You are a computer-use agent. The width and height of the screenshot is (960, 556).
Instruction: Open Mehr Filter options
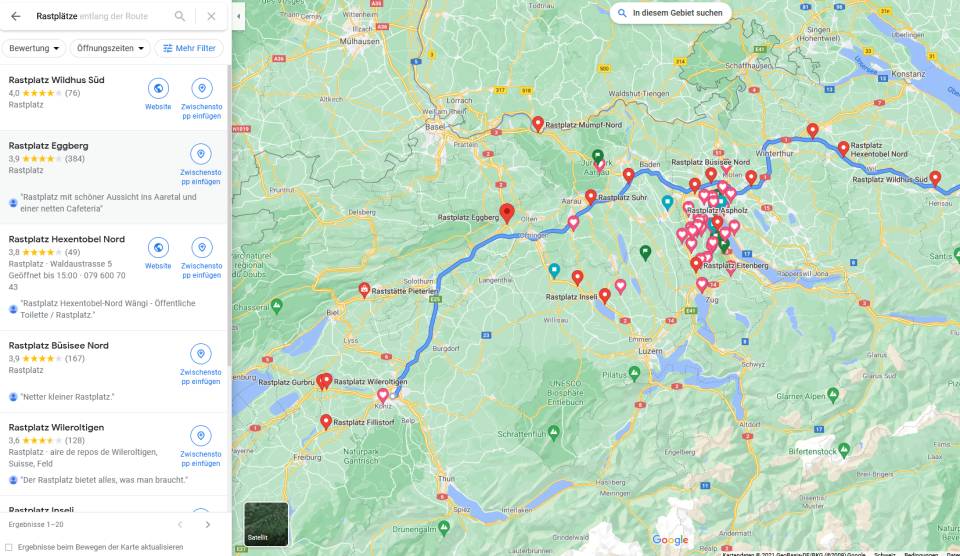tap(189, 48)
